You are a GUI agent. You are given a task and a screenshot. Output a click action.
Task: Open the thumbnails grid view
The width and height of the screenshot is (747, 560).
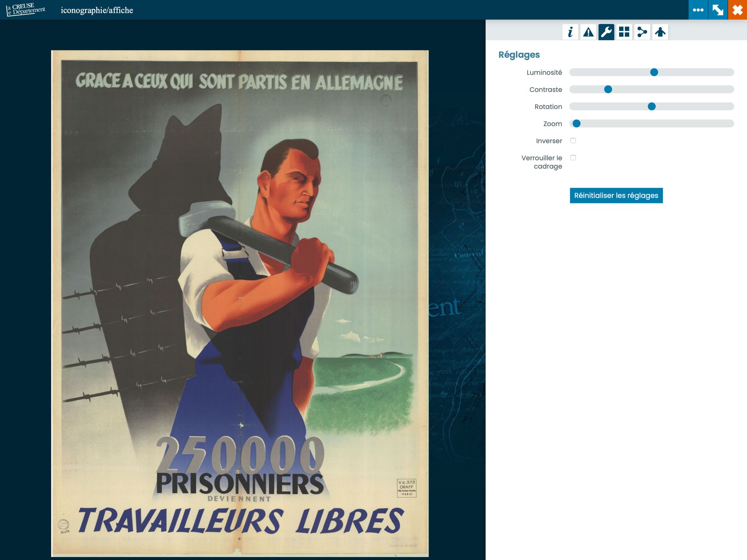(624, 32)
